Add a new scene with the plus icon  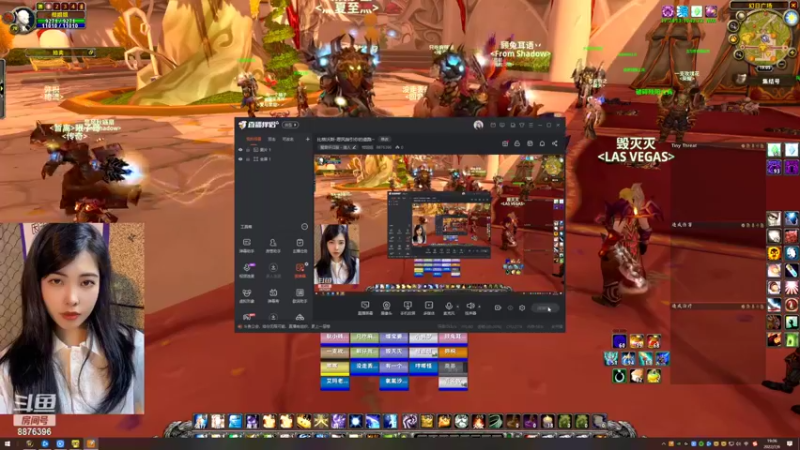tap(308, 139)
